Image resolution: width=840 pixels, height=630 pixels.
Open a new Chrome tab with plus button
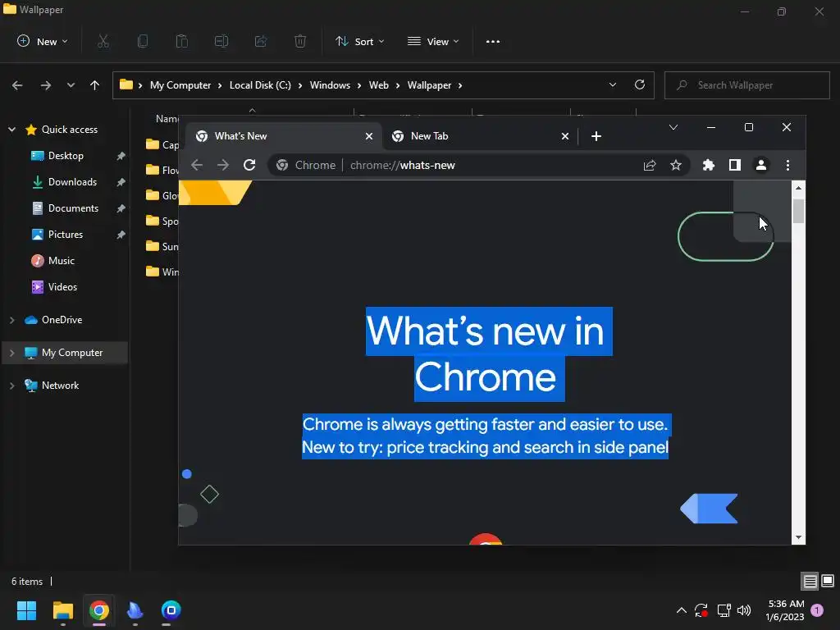point(596,136)
